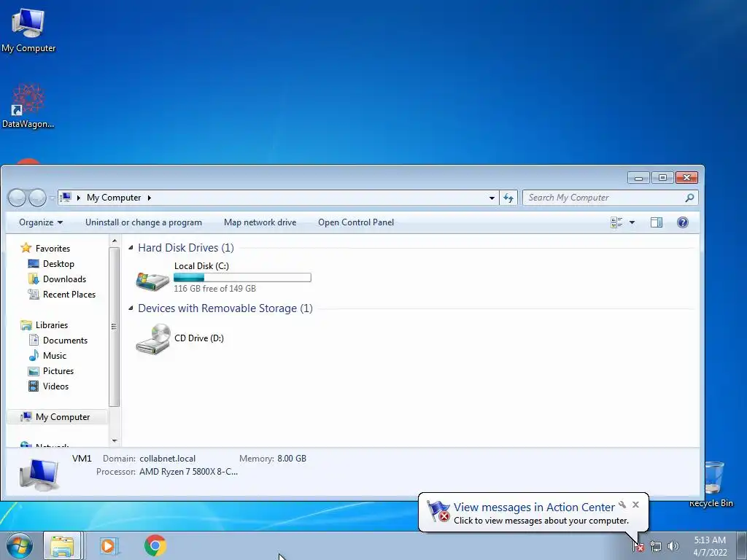This screenshot has height=560, width=747.
Task: Open the network tray icon
Action: coord(656,547)
